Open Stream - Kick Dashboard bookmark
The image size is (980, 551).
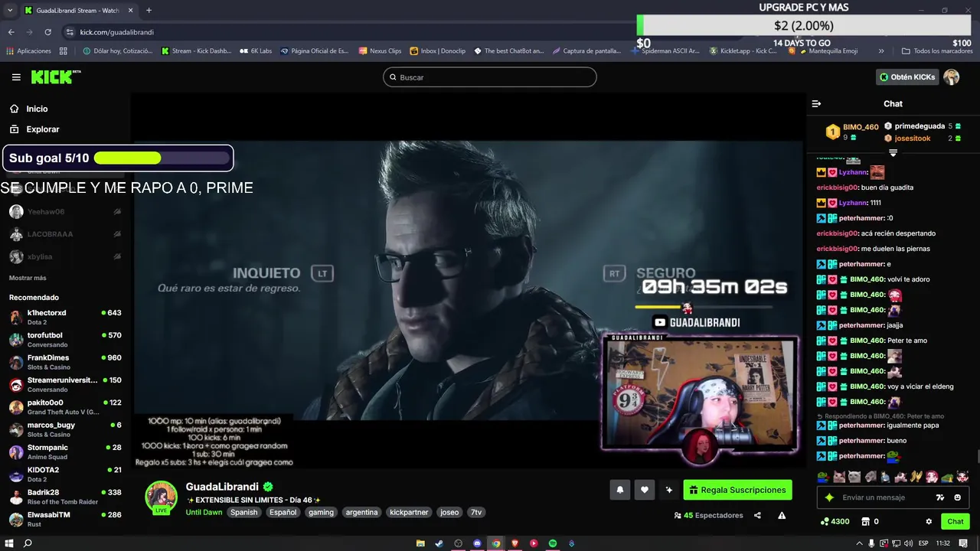point(196,51)
